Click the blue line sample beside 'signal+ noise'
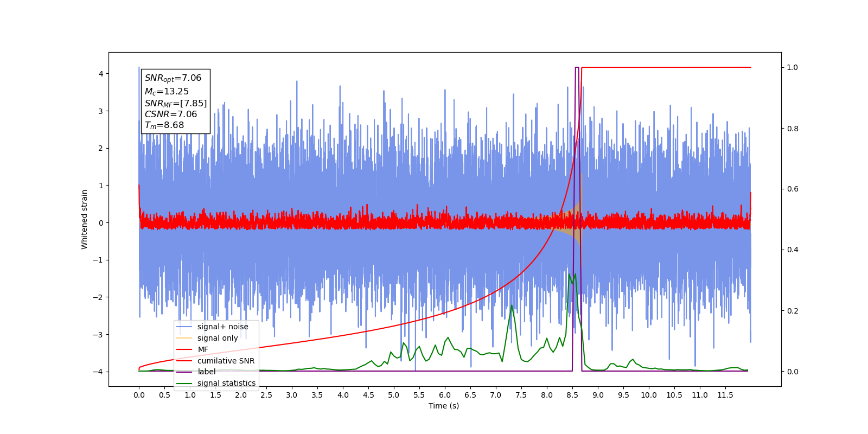This screenshot has width=868, height=434. pos(184,327)
